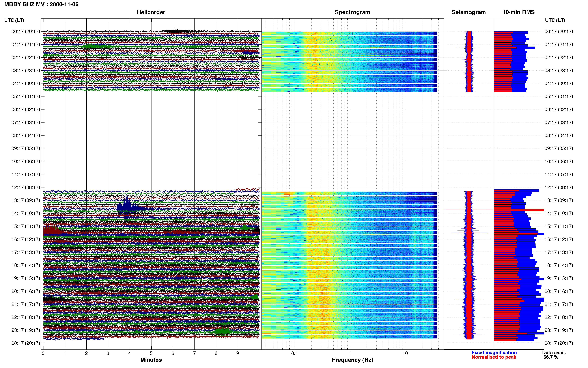Click the 'Seismogram' panel heading
This screenshot has width=588, height=368.
(468, 12)
